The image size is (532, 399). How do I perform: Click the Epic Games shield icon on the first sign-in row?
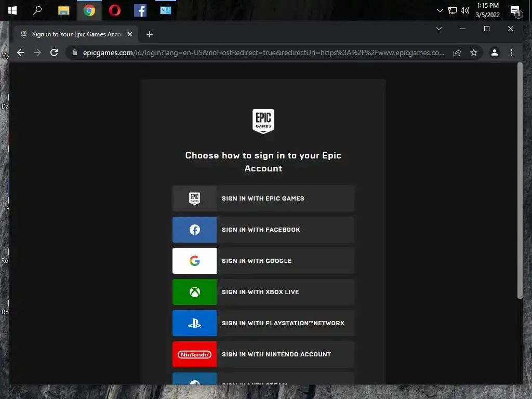tap(194, 198)
